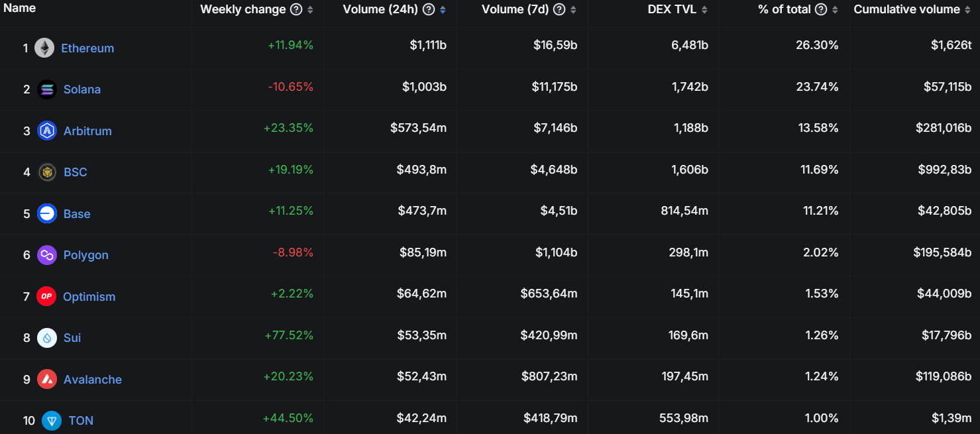Open the % of total help question icon
The image size is (980, 434).
click(821, 9)
